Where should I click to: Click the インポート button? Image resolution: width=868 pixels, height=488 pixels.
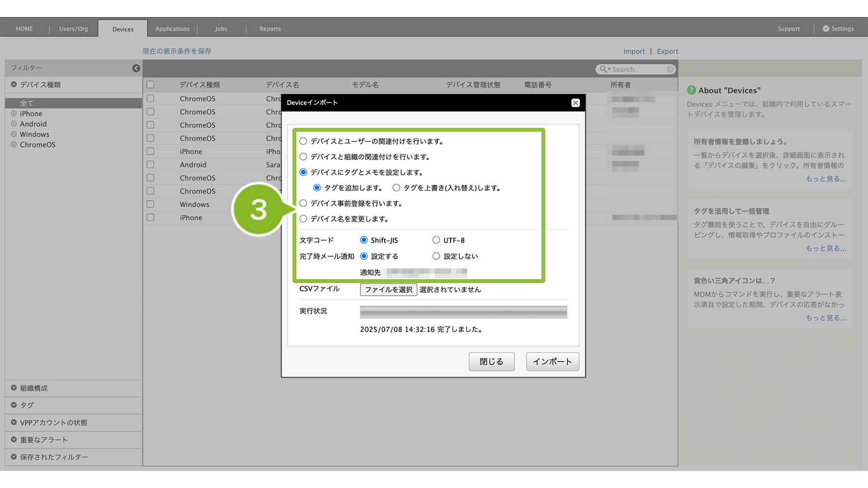552,362
